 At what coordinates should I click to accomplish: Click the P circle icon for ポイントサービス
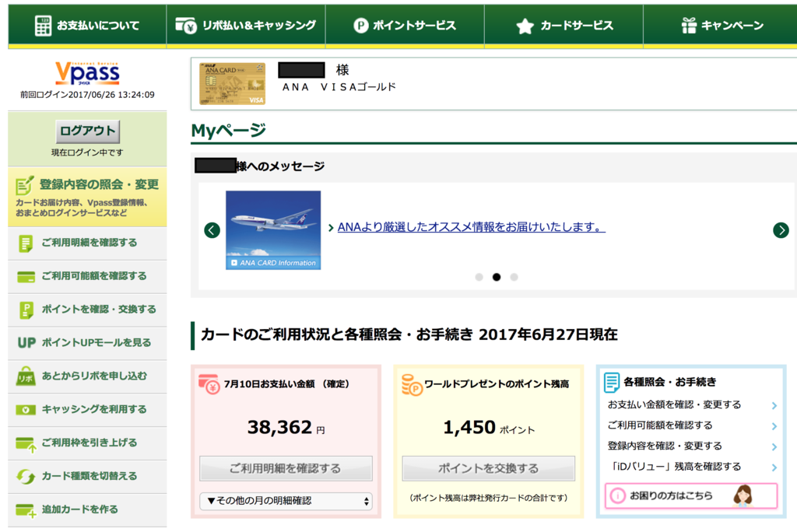point(361,26)
